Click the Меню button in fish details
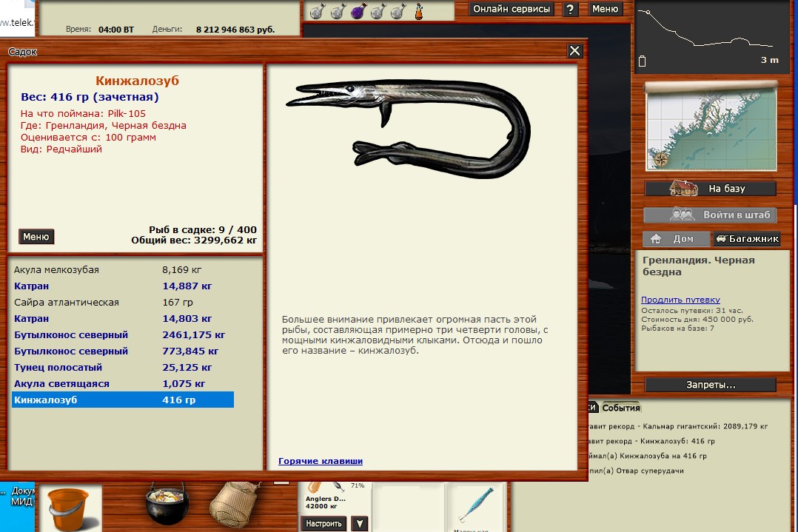The height and width of the screenshot is (532, 798). 36,237
